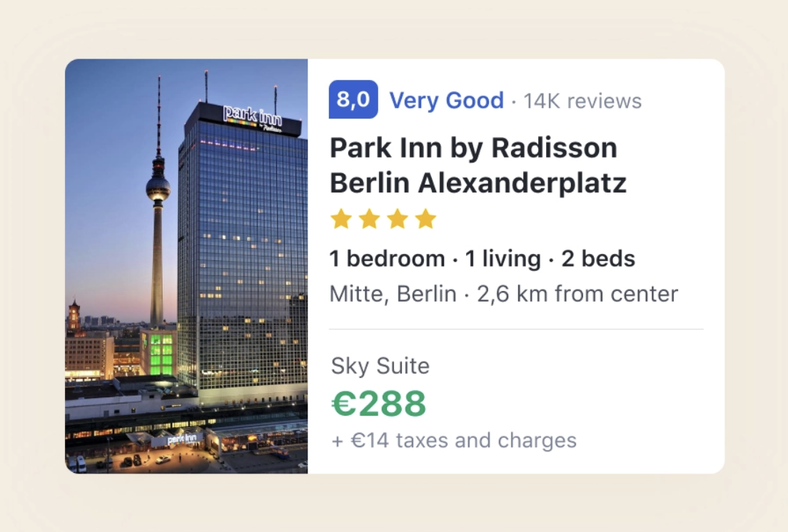The width and height of the screenshot is (788, 532).
Task: Click the third yellow star
Action: tap(398, 219)
